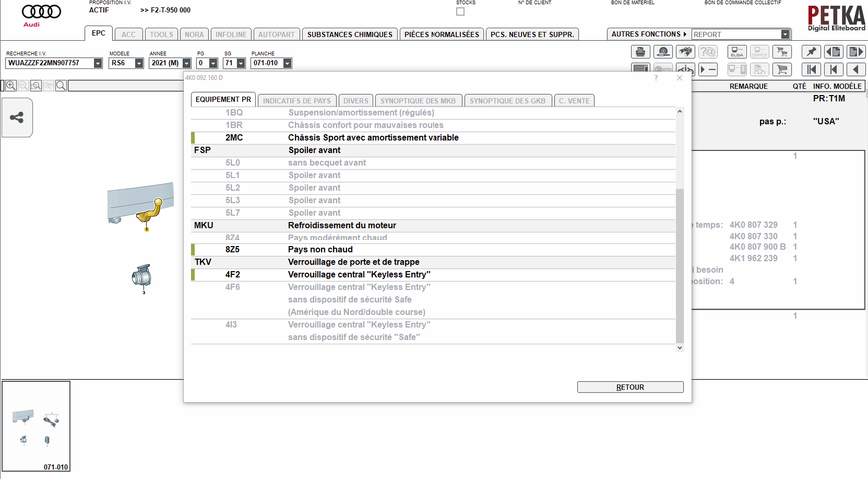Select row 1BR Châssis confort
The width and height of the screenshot is (868, 479).
[434, 125]
